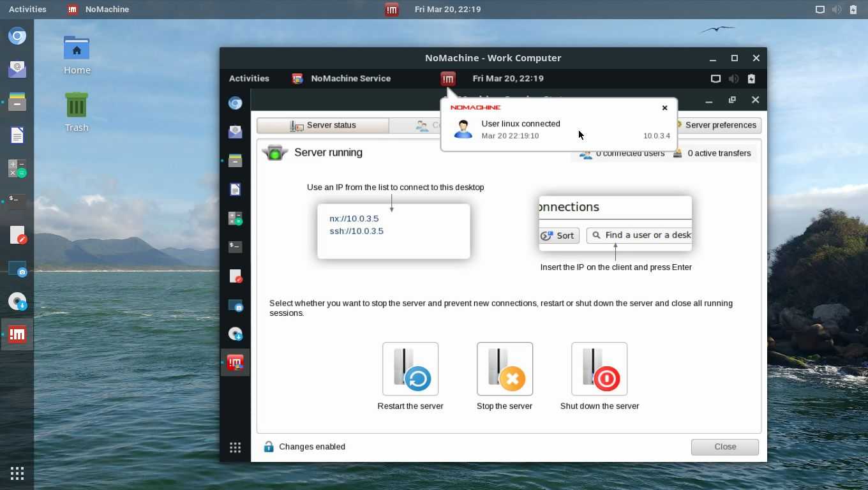Show applications grid in host dock

point(17,473)
